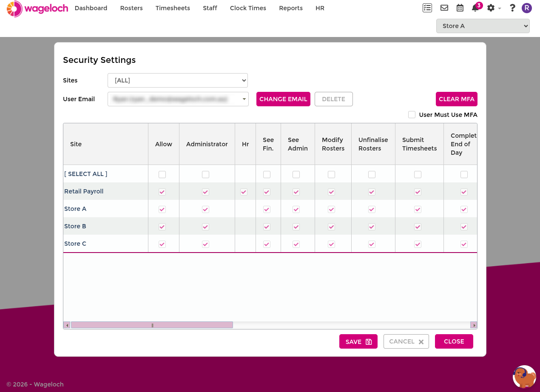Open the Dashboard menu
Image resolution: width=540 pixels, height=392 pixels.
[91, 8]
